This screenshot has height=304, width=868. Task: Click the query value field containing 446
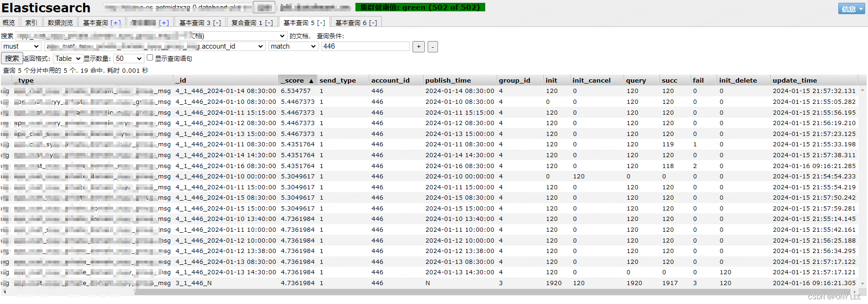365,46
